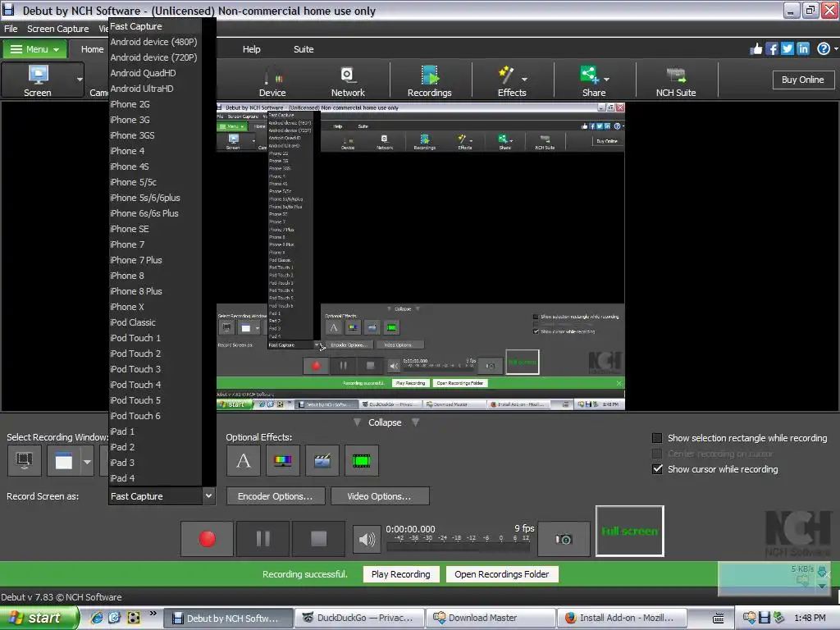Uncheck Show cursor while recording

tap(657, 469)
